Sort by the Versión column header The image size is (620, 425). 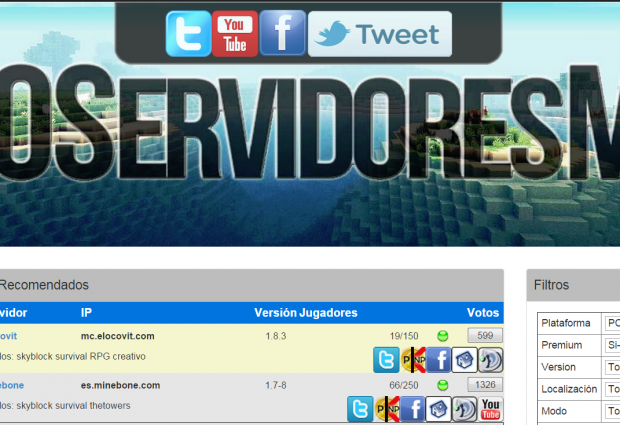coord(275,313)
